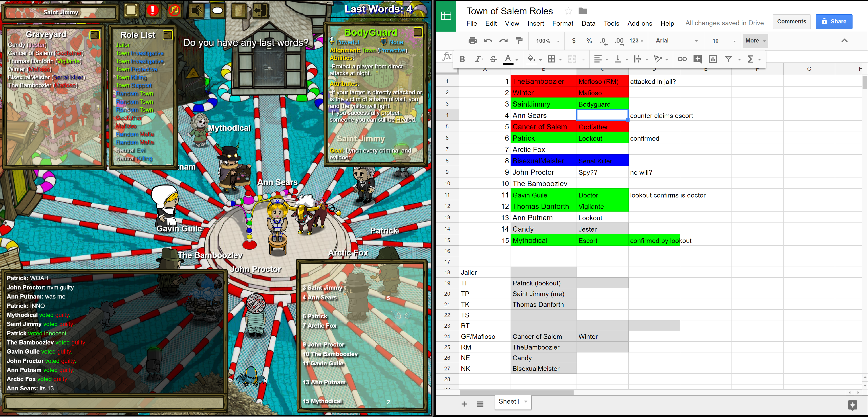Expand the More toolbar dropdown

(755, 41)
